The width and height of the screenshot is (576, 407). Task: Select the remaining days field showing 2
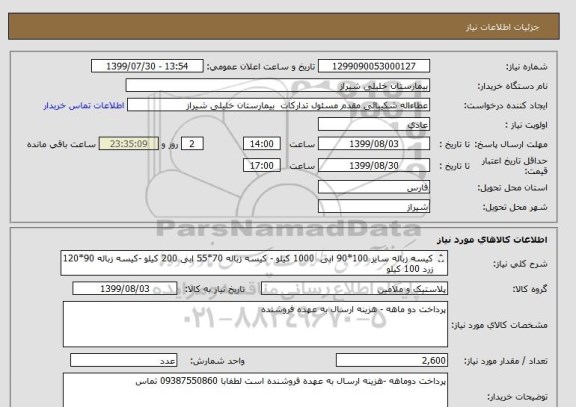pos(192,144)
